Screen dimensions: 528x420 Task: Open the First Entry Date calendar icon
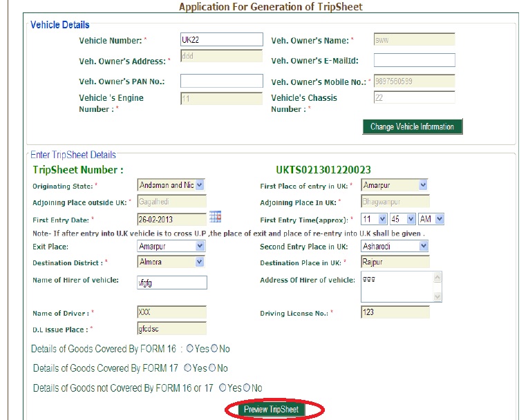(x=215, y=217)
